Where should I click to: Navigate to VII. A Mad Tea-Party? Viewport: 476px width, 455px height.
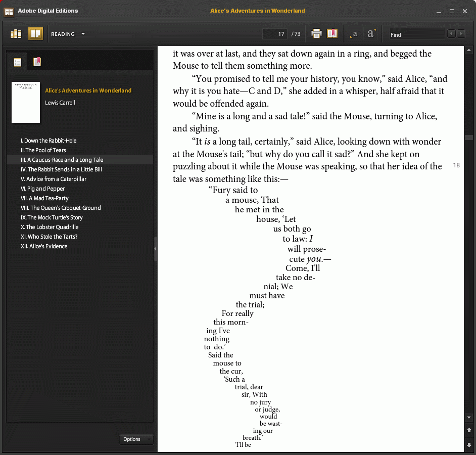44,198
